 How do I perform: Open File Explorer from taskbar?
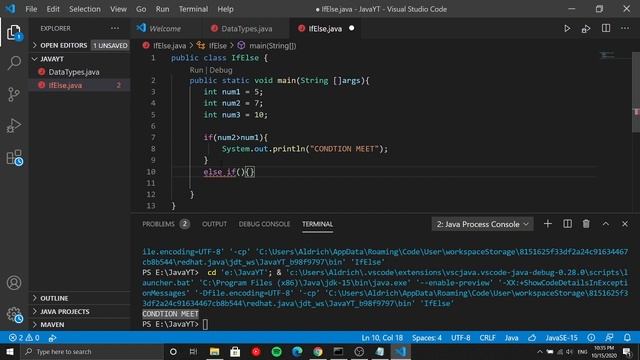[214, 351]
